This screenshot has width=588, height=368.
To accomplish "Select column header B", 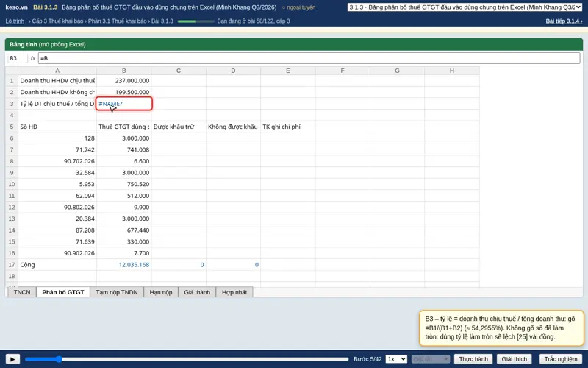I will coord(124,71).
